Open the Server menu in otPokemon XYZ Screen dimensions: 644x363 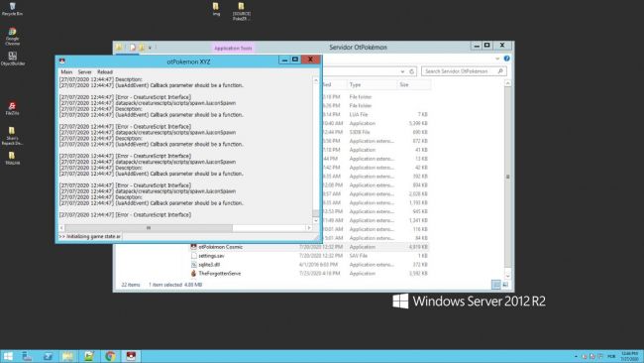[84, 71]
